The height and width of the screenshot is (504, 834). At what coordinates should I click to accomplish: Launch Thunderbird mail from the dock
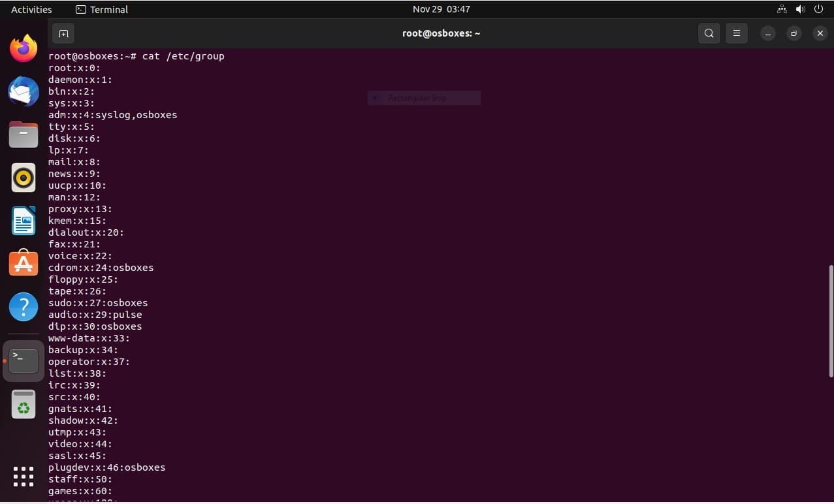[x=24, y=91]
